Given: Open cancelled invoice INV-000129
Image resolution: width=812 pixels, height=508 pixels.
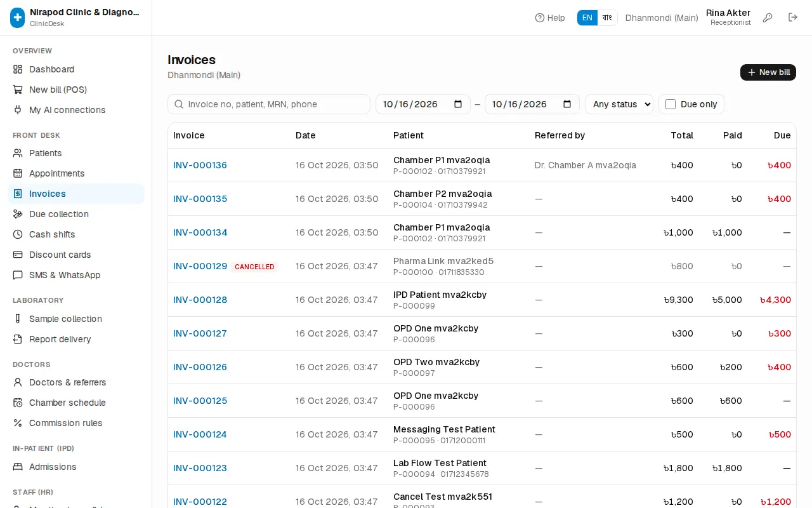Looking at the screenshot, I should coord(200,266).
